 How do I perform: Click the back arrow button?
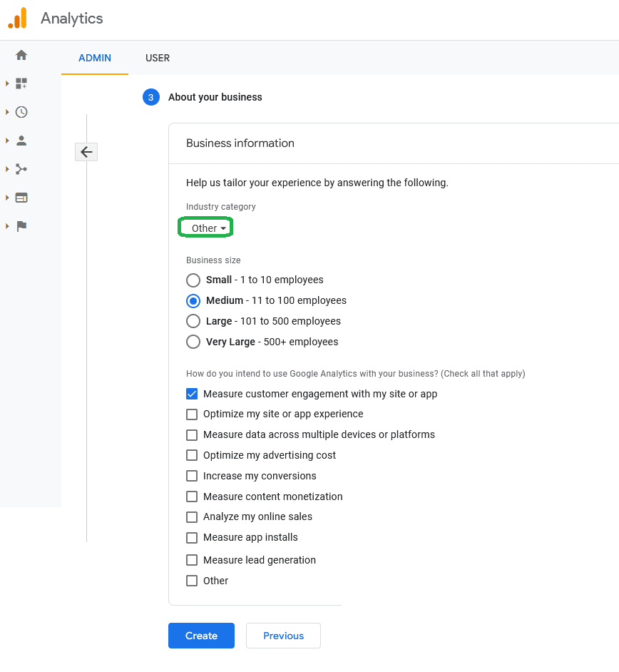(86, 152)
